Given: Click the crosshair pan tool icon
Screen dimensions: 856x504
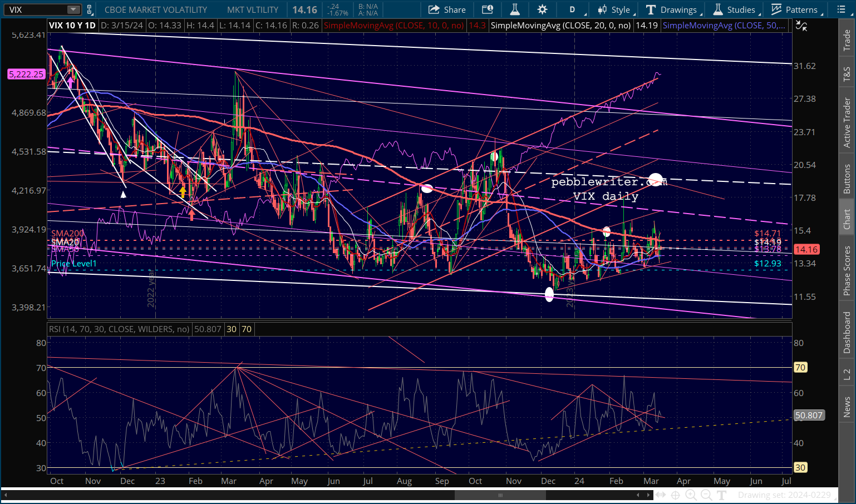Looking at the screenshot, I should [x=675, y=495].
